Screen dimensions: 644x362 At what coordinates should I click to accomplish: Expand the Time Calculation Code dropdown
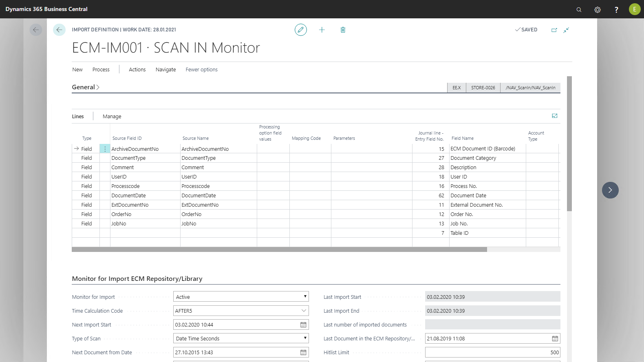[x=304, y=311]
